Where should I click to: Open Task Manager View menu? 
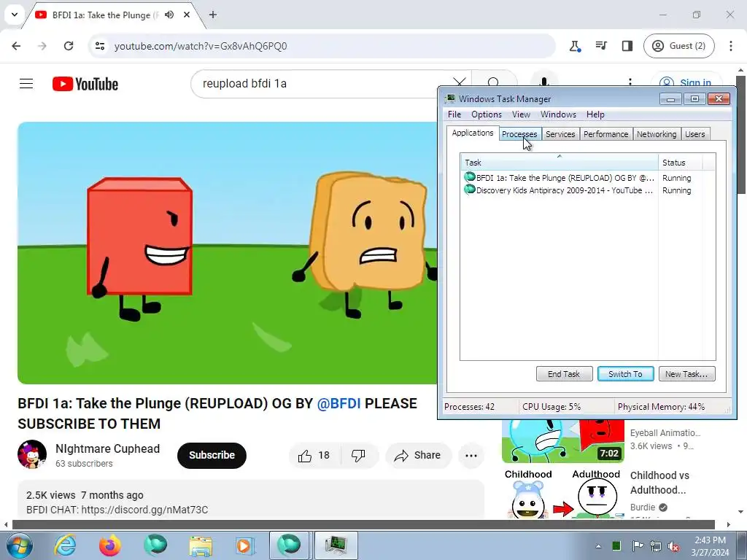[521, 114]
